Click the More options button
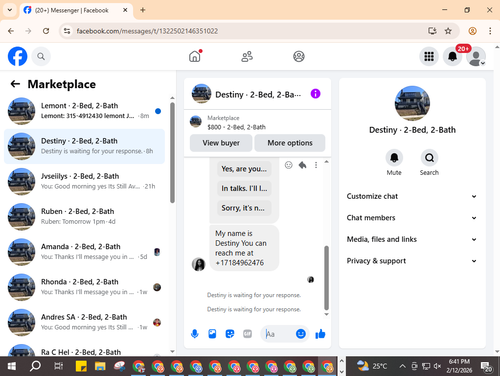Screen dimensions: 500x376 (290, 143)
